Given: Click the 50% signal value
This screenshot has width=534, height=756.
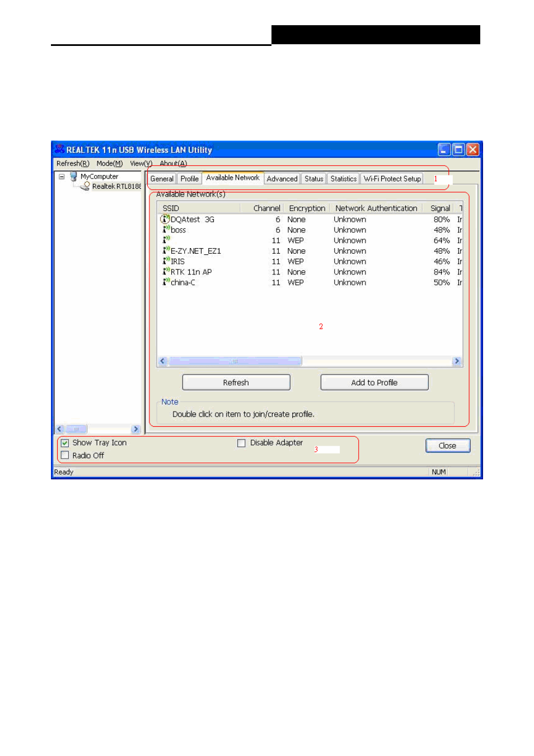Looking at the screenshot, I should pos(442,283).
